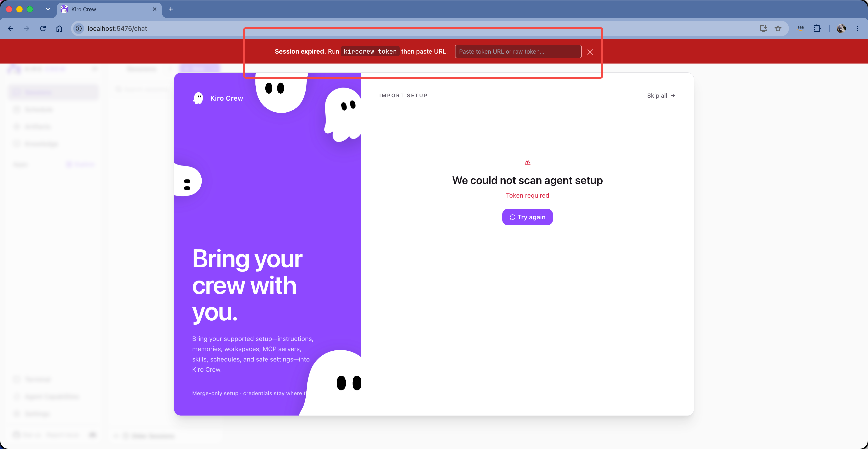Bookmark this page with the star icon
This screenshot has width=868, height=449.
(778, 29)
